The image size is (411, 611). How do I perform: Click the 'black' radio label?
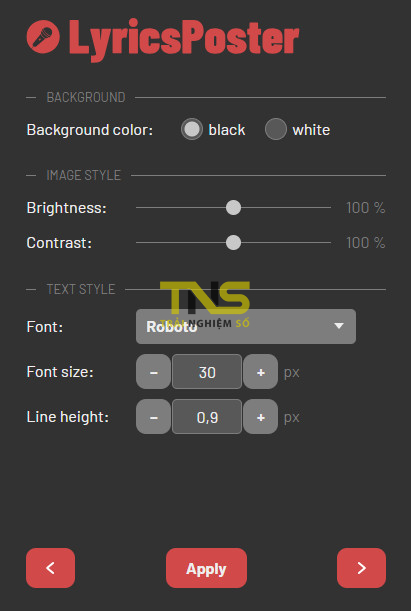227,130
